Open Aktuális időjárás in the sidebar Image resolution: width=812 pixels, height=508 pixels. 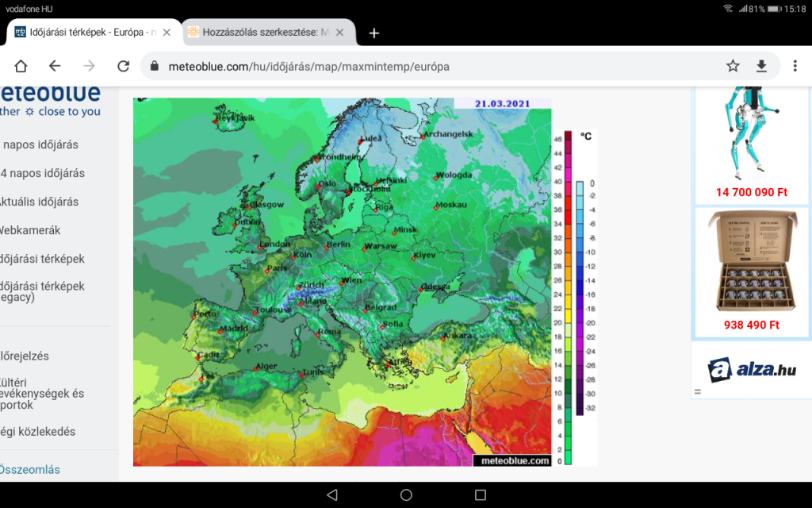pos(40,202)
